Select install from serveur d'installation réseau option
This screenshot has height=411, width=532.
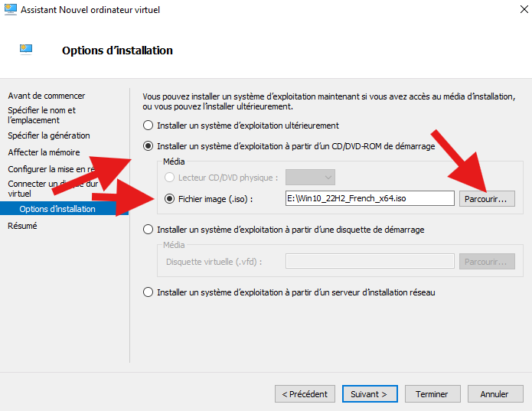(149, 292)
